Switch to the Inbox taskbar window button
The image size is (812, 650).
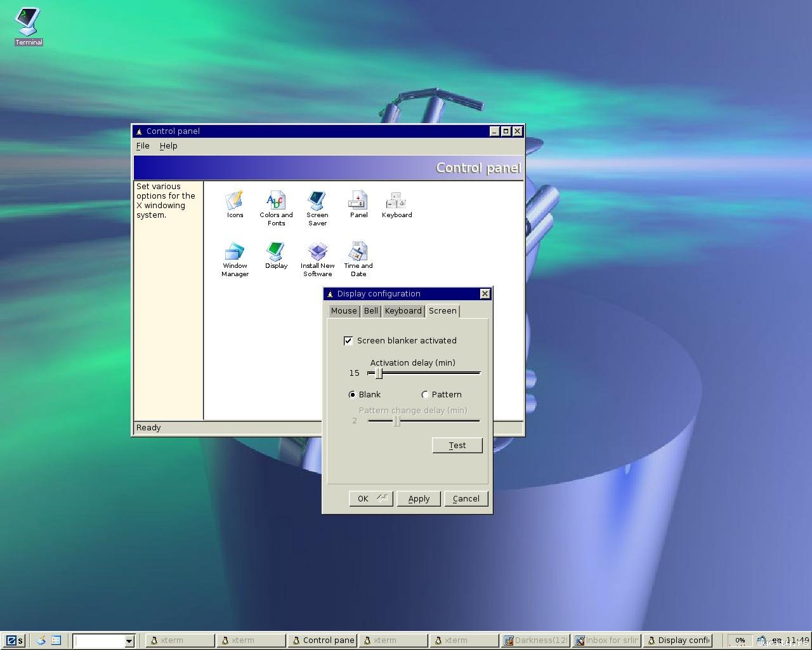[606, 640]
